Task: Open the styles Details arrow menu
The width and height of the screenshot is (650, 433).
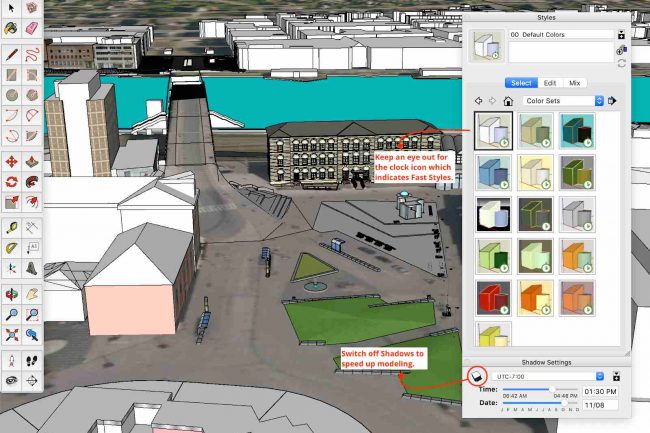Action: [613, 101]
